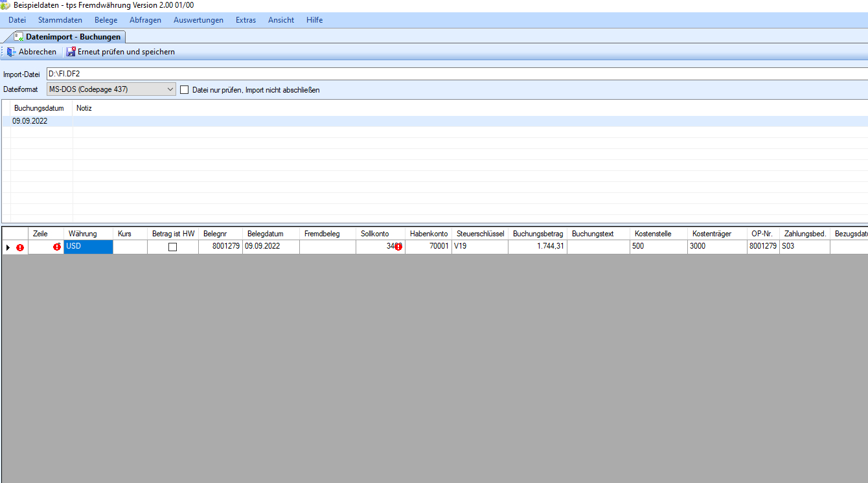Open the Auswertungen menu

tap(198, 20)
